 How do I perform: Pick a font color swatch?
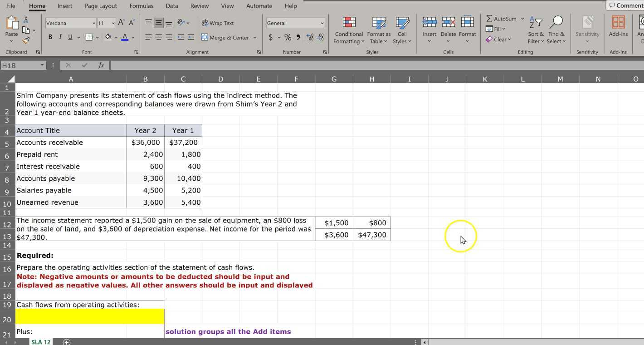click(125, 38)
